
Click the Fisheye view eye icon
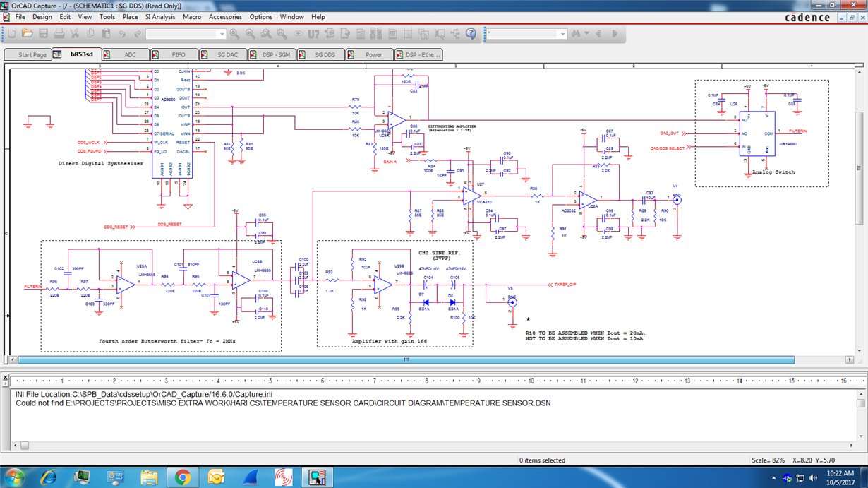point(298,33)
